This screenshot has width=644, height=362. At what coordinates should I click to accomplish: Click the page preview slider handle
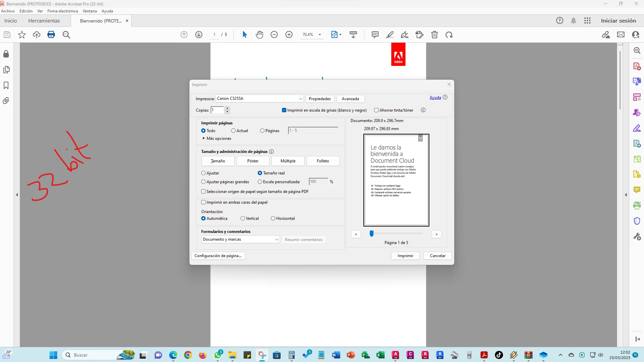point(371,234)
